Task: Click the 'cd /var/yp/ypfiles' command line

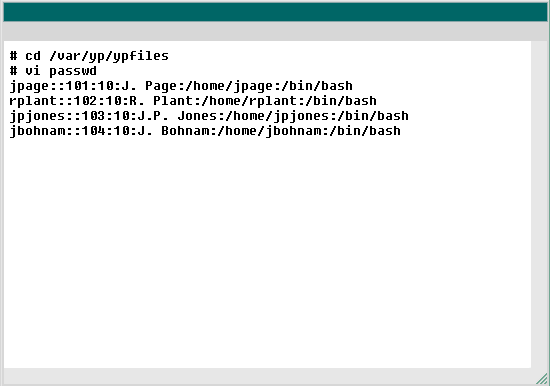Action: point(89,56)
